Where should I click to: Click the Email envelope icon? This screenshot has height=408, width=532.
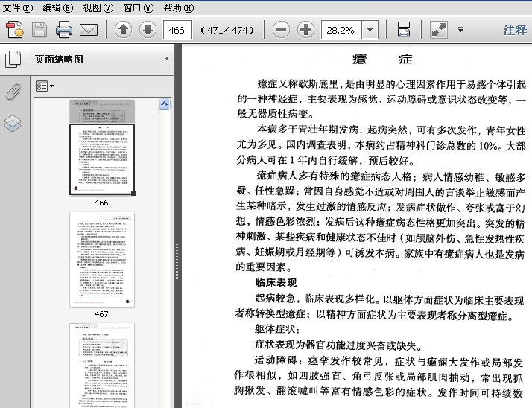(89, 30)
